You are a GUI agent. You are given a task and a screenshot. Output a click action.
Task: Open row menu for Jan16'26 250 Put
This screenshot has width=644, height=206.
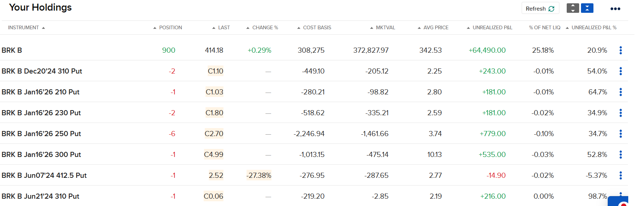[621, 134]
